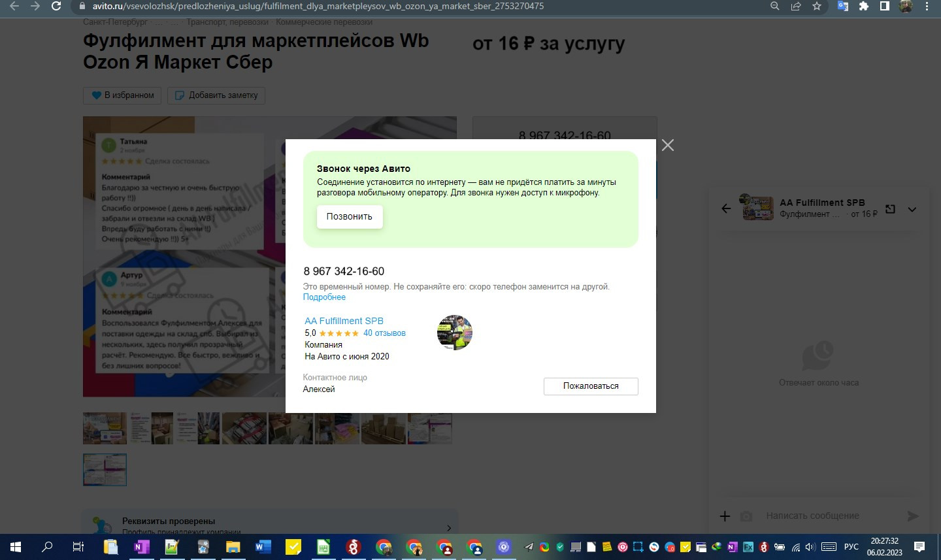Click the phone number 8 967 342-16-60 in the popup
The image size is (941, 560).
pos(344,271)
